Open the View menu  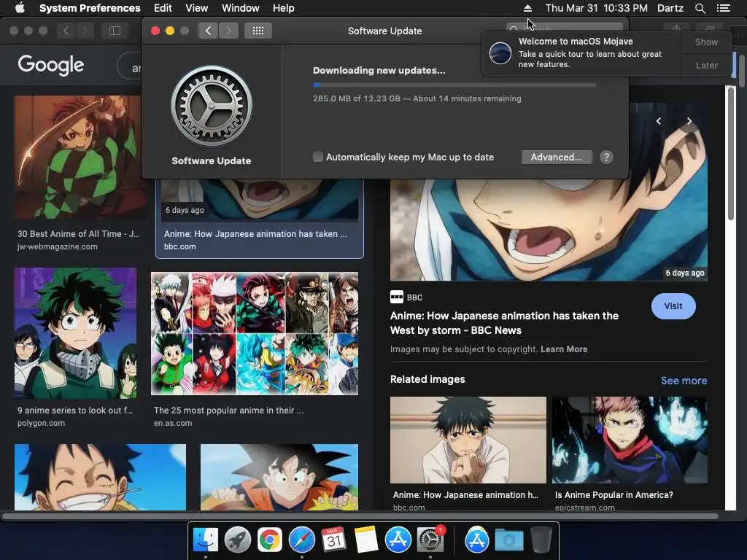pos(196,8)
